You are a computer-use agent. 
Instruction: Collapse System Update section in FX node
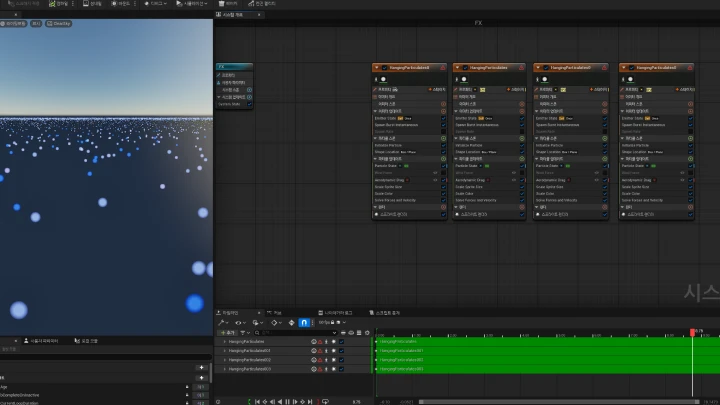point(219,97)
